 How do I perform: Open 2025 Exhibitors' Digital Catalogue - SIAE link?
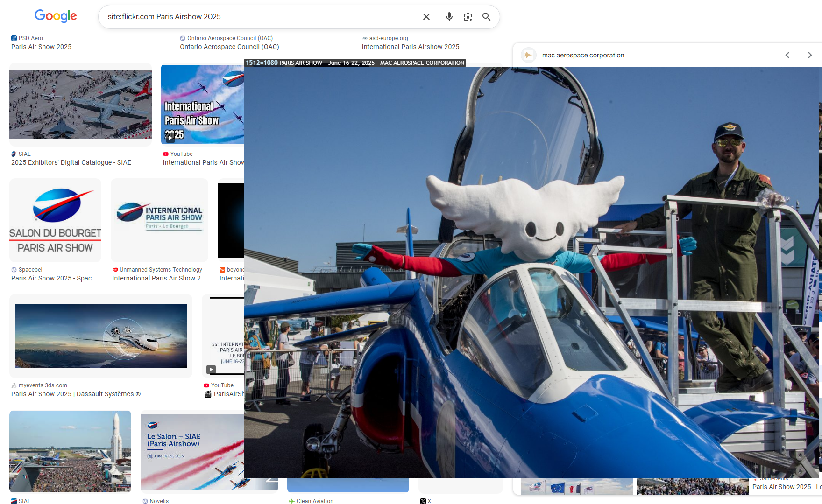pos(71,162)
